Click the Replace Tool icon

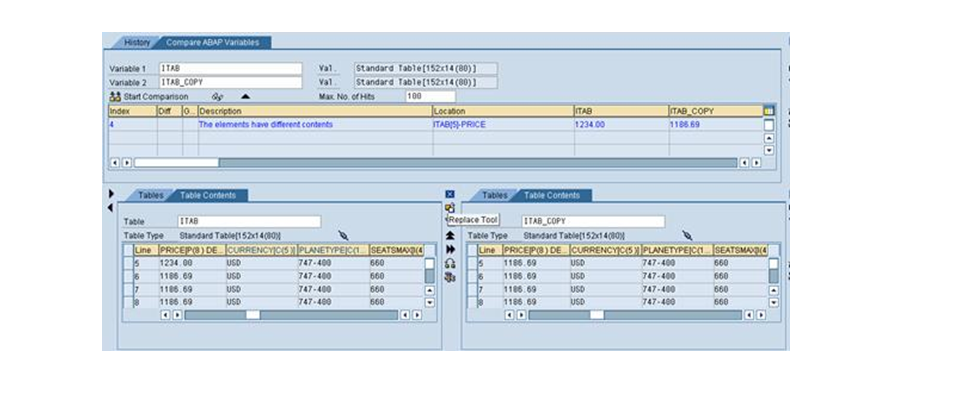[450, 207]
